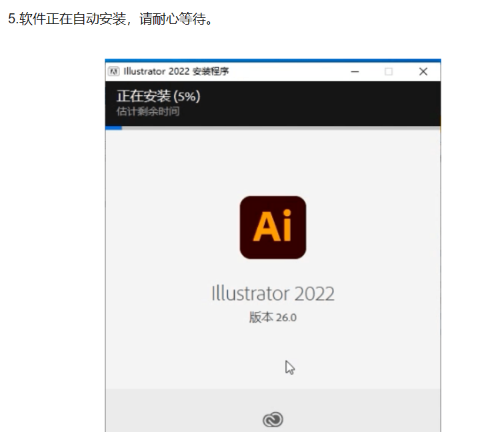Click the 'Illustrator 2022 安装程序' window title
This screenshot has width=504, height=444.
coord(176,71)
